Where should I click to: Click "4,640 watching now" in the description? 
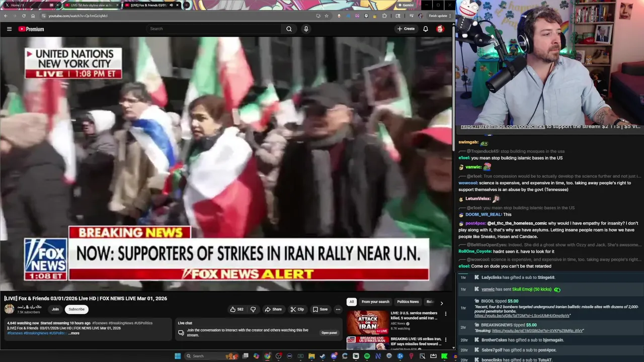pos(23,323)
